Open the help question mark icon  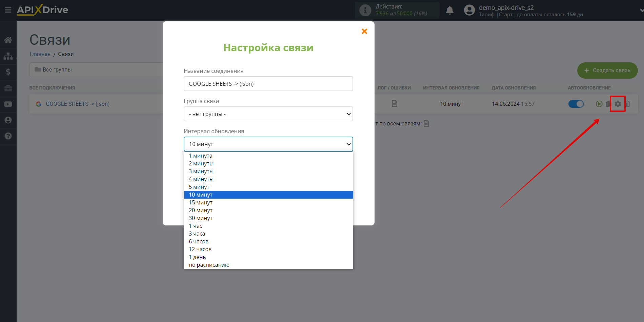pyautogui.click(x=8, y=136)
